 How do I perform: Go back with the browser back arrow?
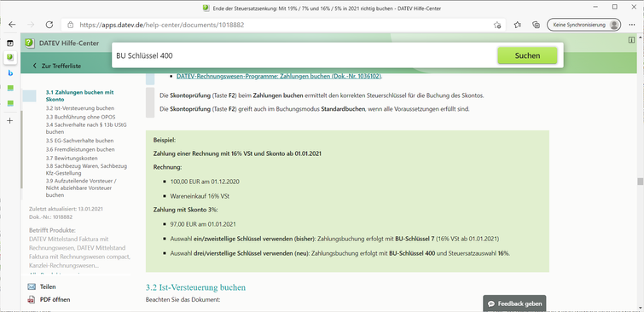tap(12, 25)
